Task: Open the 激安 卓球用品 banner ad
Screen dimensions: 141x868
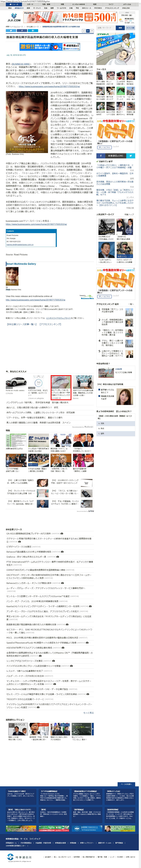Action: point(50,47)
